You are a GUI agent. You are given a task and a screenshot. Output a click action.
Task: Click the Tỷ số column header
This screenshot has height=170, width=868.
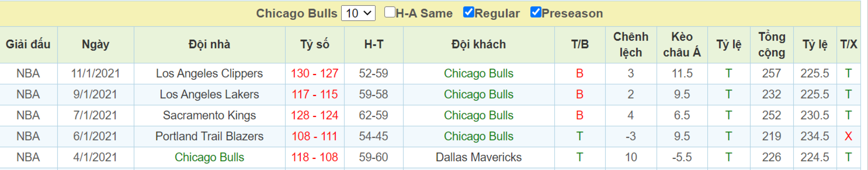click(315, 44)
